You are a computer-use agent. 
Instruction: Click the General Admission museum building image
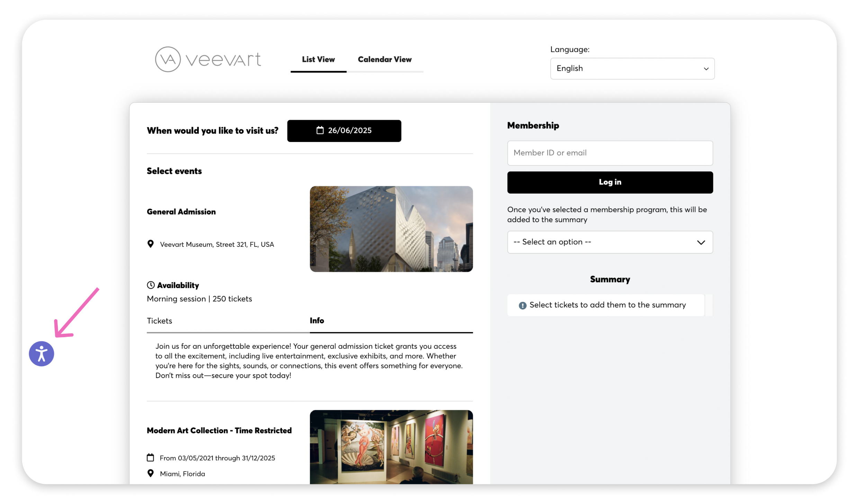391,229
